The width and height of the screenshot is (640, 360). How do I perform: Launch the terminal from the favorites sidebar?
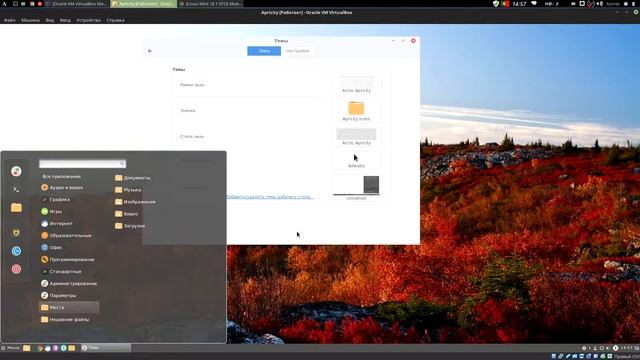(x=16, y=189)
